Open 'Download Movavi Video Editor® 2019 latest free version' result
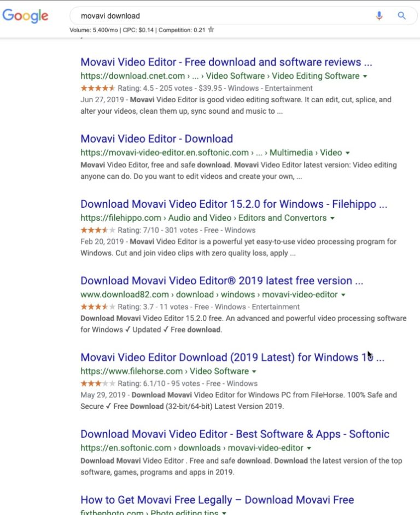 (221, 281)
